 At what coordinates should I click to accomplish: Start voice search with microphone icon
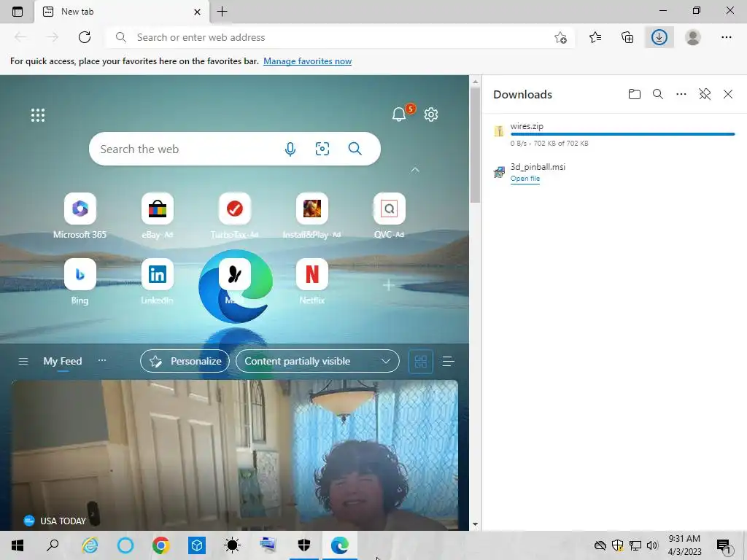click(290, 149)
